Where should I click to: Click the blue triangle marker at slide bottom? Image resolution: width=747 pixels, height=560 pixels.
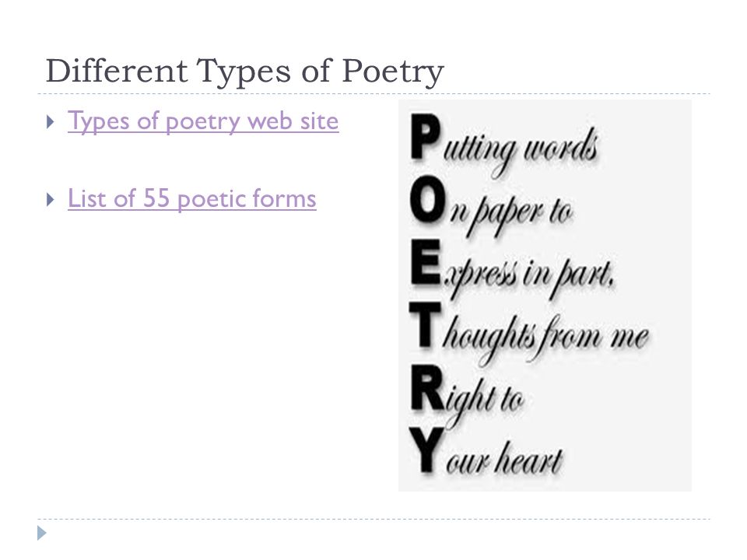(42, 533)
